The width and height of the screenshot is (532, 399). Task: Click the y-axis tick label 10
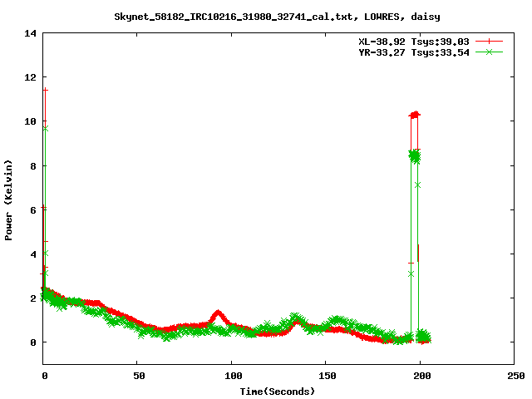pyautogui.click(x=30, y=121)
